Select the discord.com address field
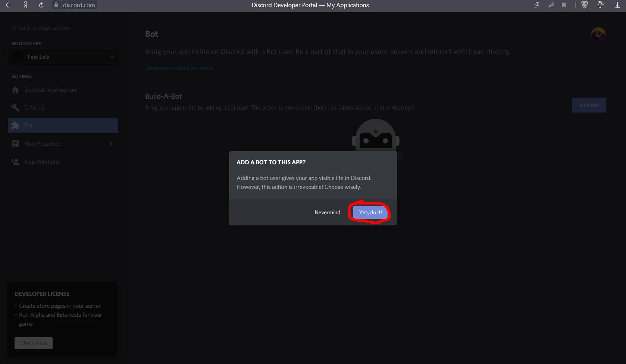This screenshot has width=626, height=364. click(x=79, y=5)
